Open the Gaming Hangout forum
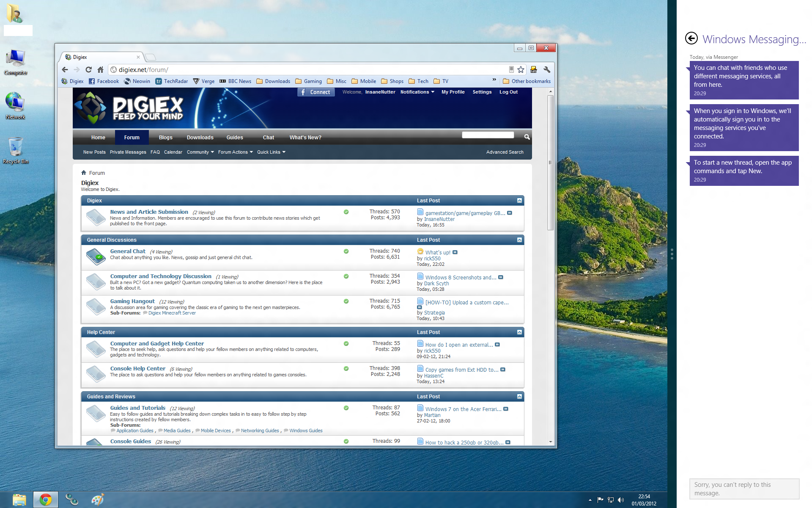812x508 pixels. click(x=132, y=301)
